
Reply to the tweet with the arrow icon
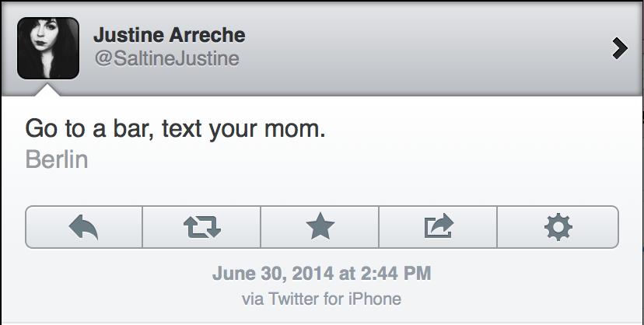tap(84, 226)
